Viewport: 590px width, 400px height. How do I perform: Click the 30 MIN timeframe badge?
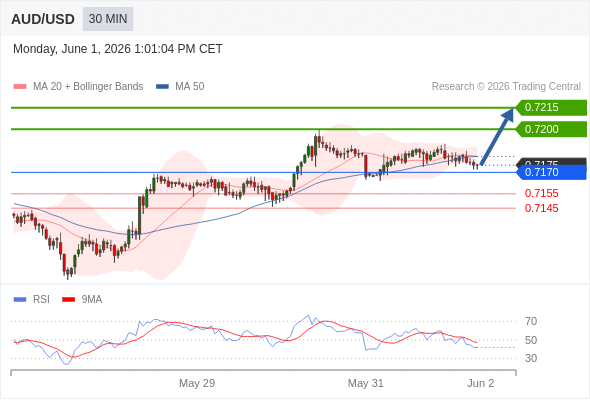[108, 19]
